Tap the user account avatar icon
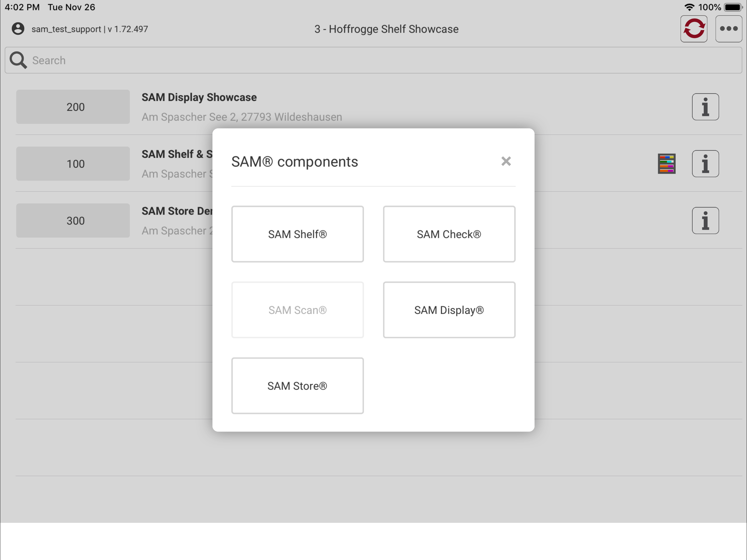The height and width of the screenshot is (560, 747). click(x=18, y=29)
